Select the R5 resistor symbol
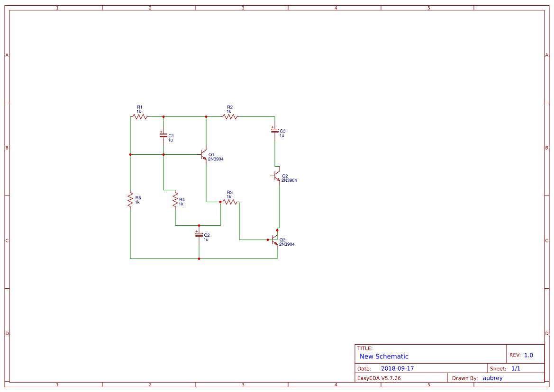This screenshot has width=554, height=392. tap(130, 199)
